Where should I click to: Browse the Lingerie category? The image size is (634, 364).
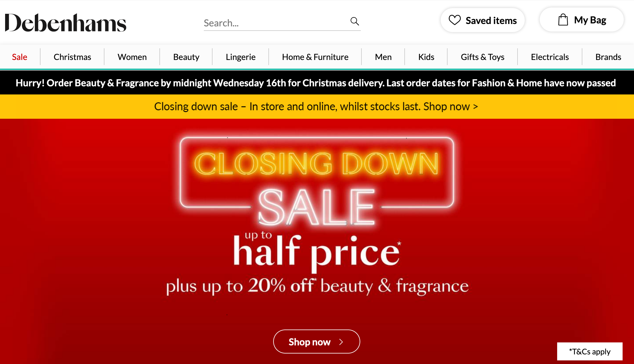240,57
